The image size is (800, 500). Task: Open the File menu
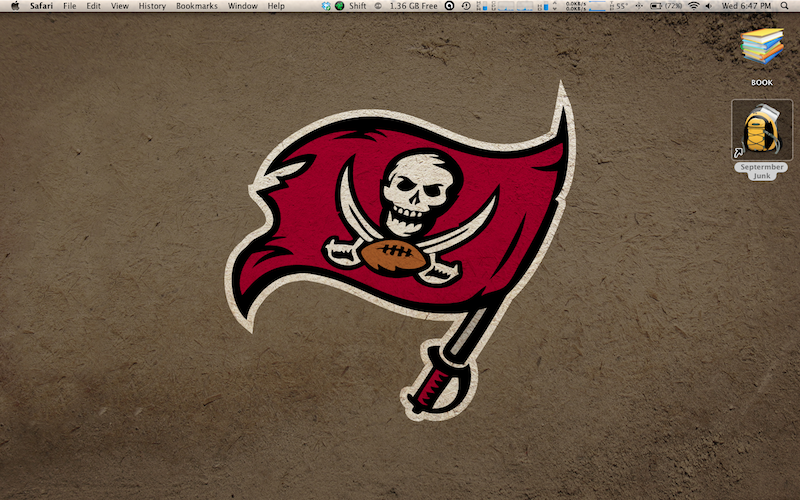[70, 6]
